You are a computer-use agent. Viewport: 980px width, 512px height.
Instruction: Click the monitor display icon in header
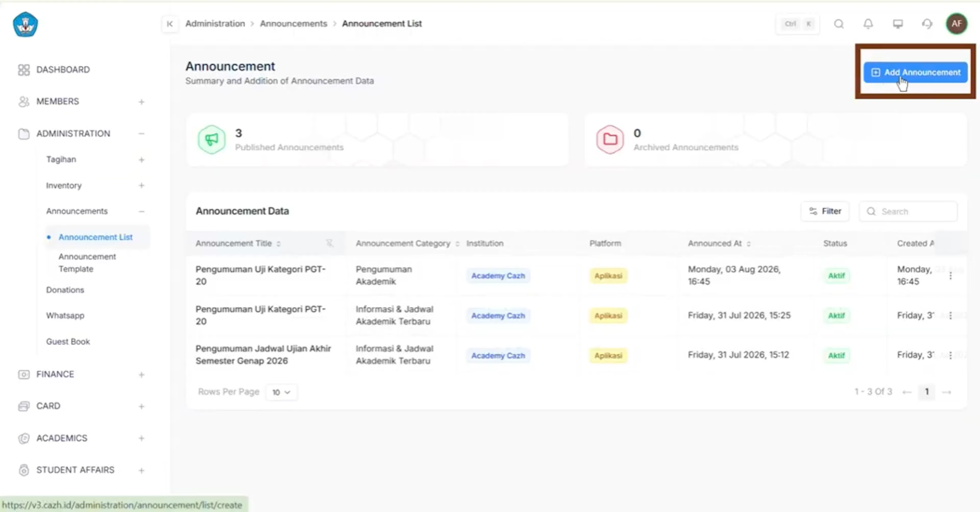coord(898,24)
